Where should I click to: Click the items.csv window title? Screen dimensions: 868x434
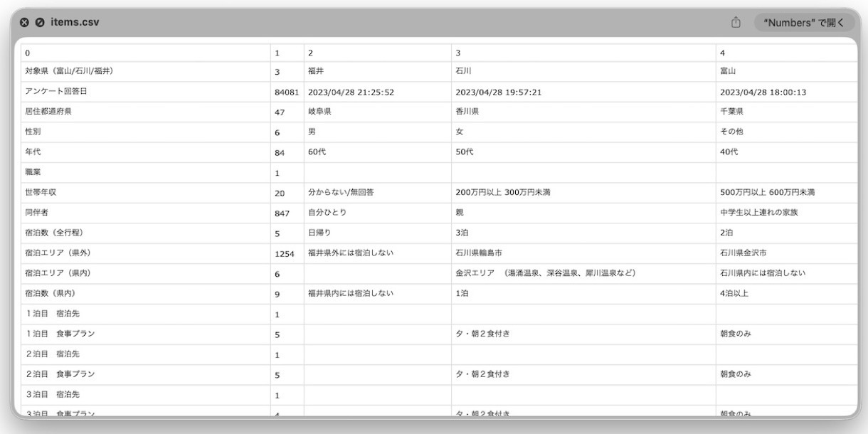(x=75, y=22)
